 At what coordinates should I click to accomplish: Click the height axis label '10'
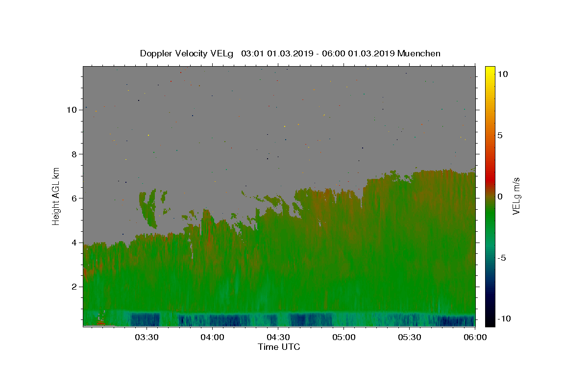point(72,110)
